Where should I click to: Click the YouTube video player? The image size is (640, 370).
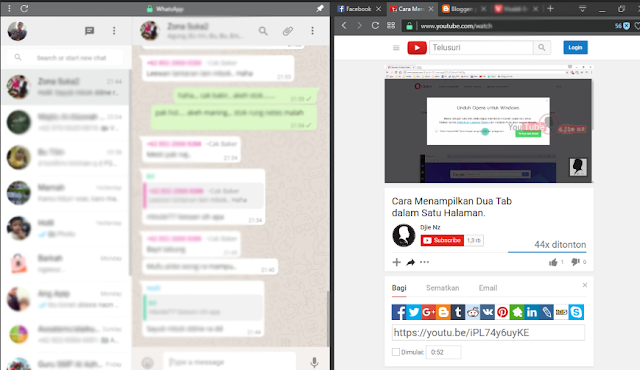tap(488, 123)
